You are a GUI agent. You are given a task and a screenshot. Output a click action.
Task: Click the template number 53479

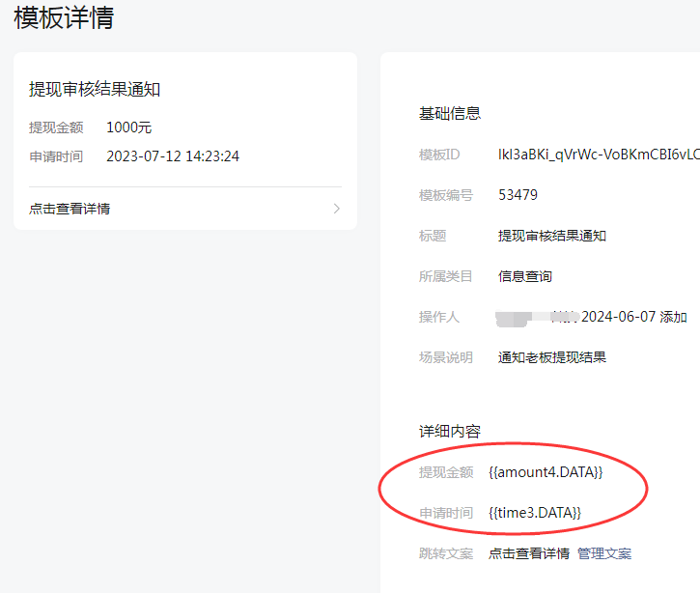tap(518, 195)
